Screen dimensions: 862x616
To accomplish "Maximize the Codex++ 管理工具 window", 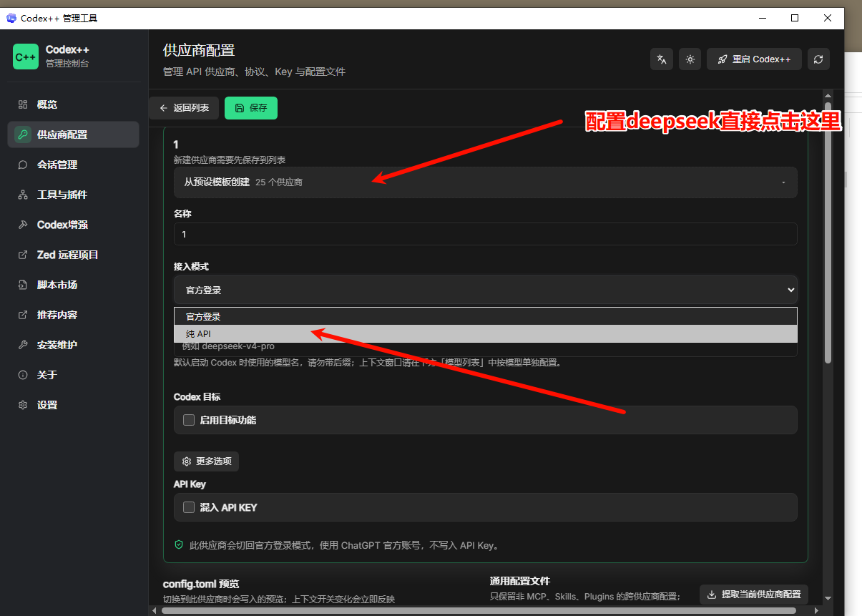I will click(x=795, y=18).
